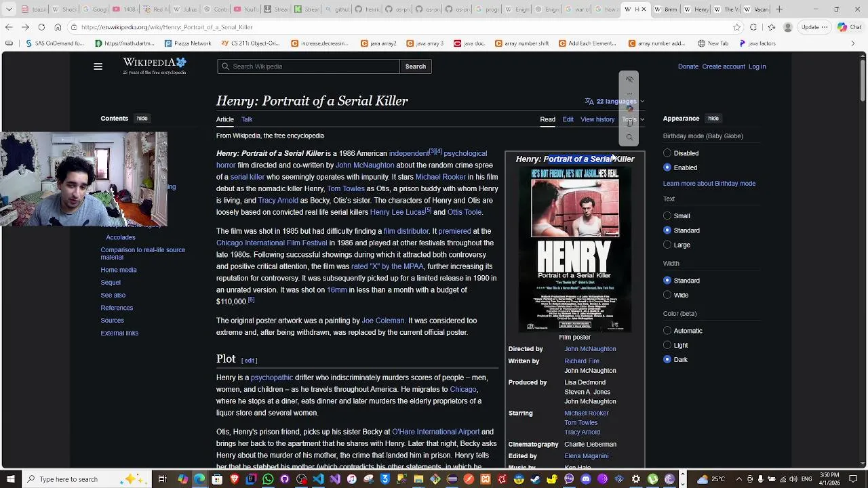This screenshot has height=488, width=868.
Task: Select Small text size radio button
Action: coord(667,216)
